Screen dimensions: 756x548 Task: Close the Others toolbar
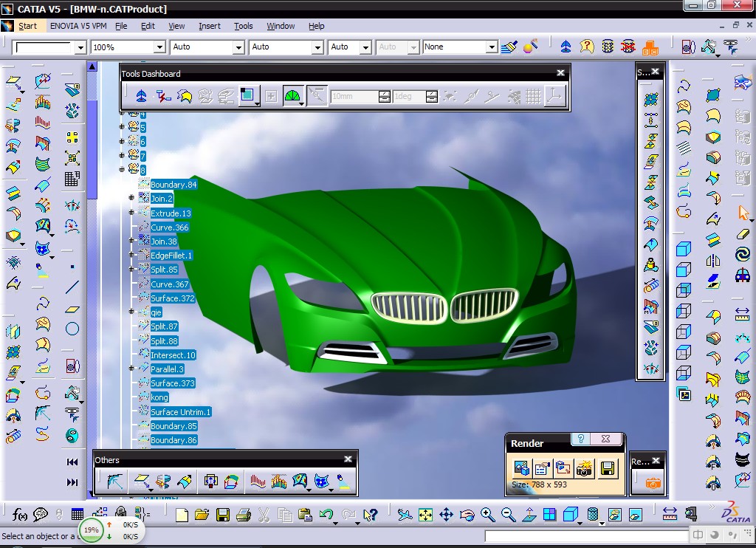348,459
